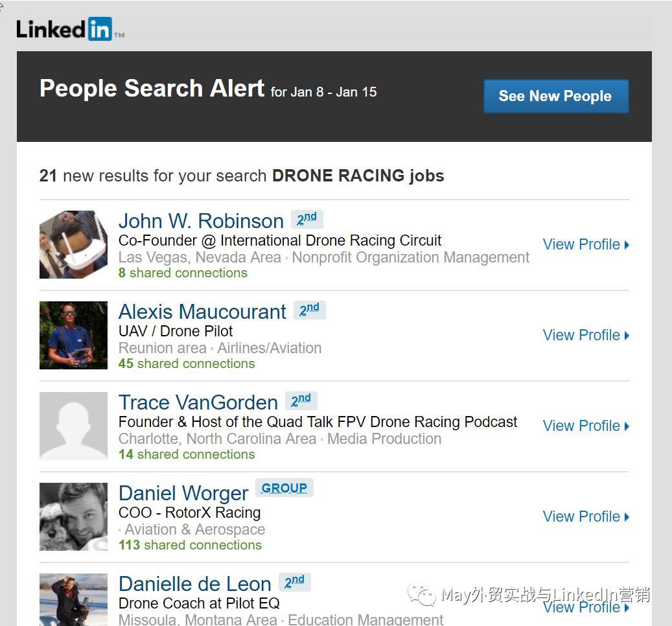Screen dimensions: 672x626
Task: Open John W. Robinson's profile photo
Action: [x=73, y=244]
